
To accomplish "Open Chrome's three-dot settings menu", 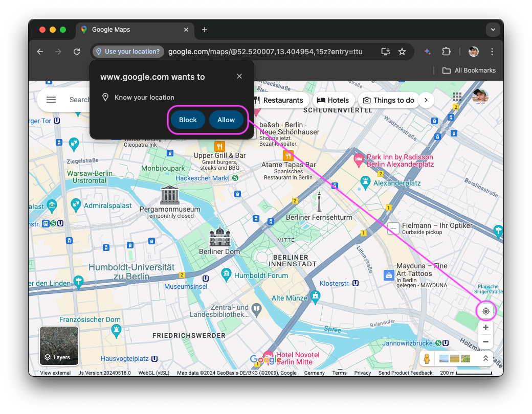I will [x=492, y=52].
